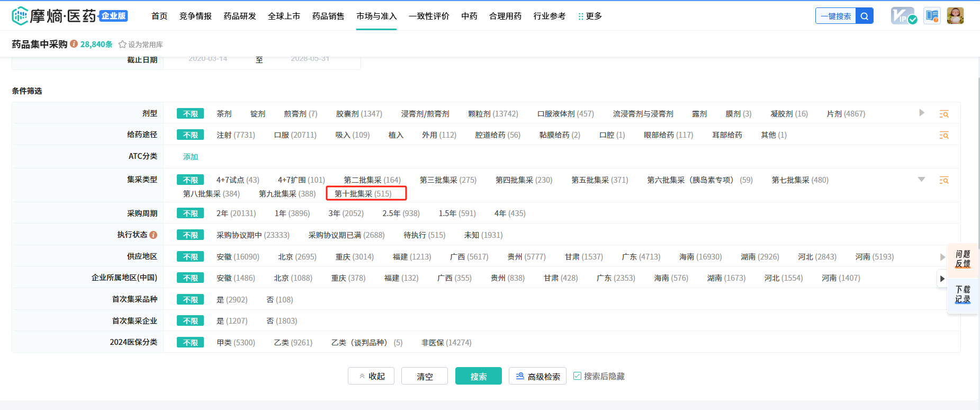Click the 清空 button
The width and height of the screenshot is (980, 410).
[424, 376]
